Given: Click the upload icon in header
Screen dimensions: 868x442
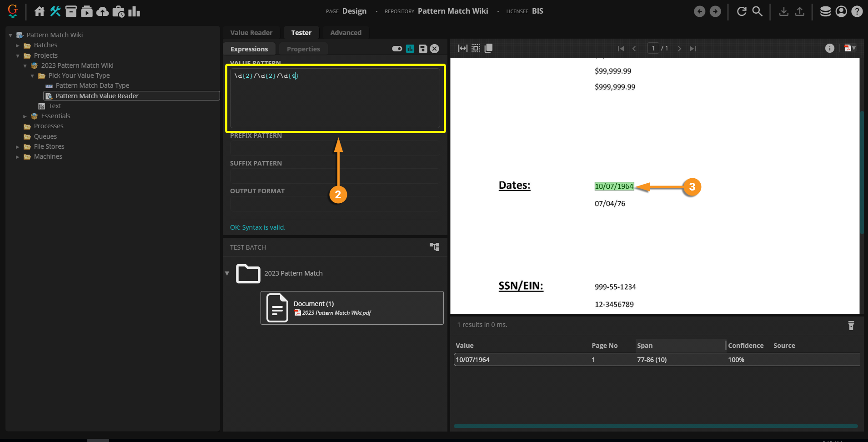Looking at the screenshot, I should [800, 11].
